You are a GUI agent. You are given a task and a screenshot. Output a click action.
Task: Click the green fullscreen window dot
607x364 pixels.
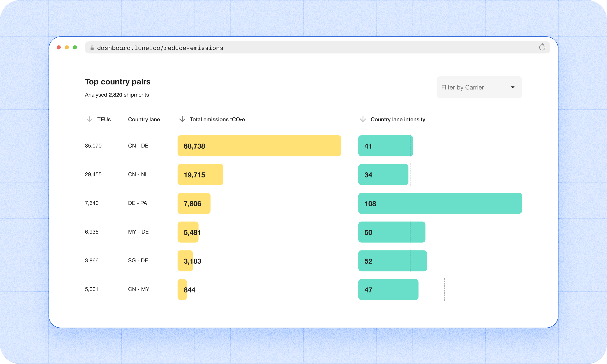coord(75,48)
